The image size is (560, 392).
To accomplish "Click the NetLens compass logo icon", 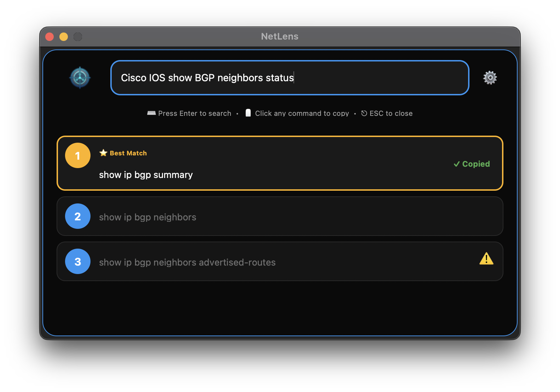I will (80, 77).
